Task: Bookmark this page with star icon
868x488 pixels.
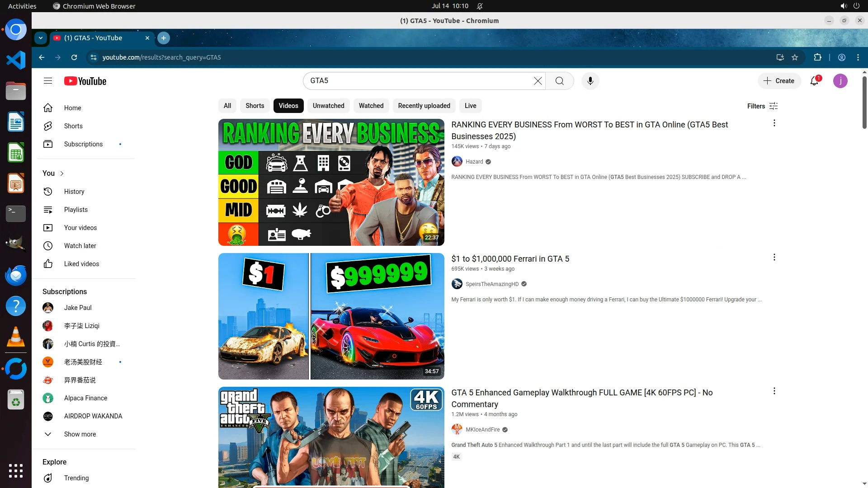Action: 795,57
